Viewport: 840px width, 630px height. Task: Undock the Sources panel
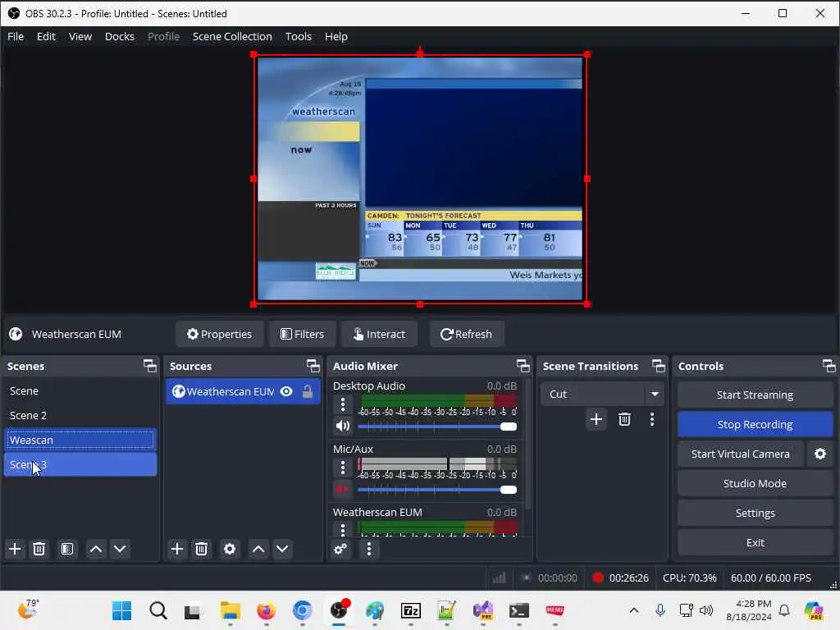click(x=313, y=366)
